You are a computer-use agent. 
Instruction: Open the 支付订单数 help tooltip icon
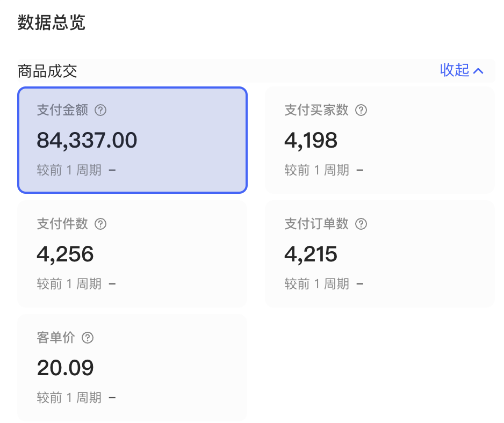361,224
